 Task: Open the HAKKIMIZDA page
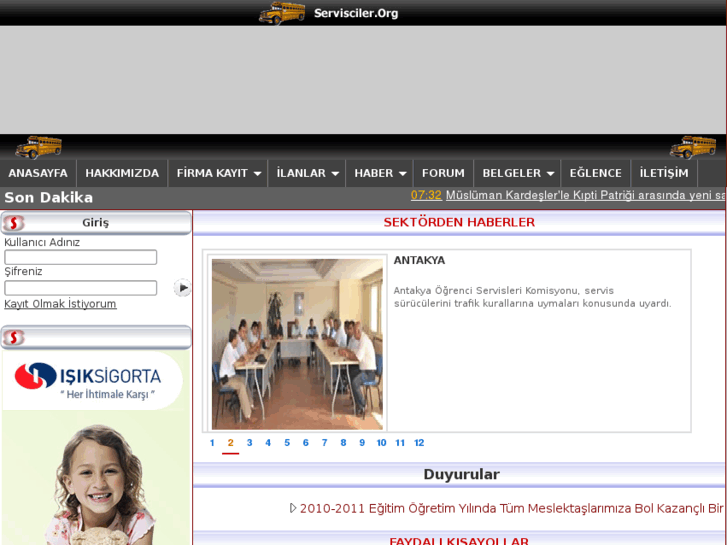(122, 173)
